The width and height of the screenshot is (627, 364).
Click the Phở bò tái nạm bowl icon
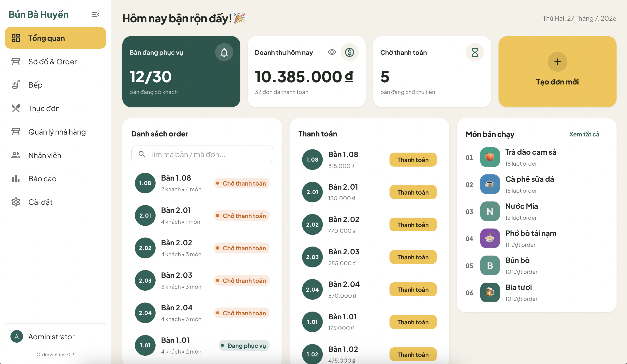(490, 239)
